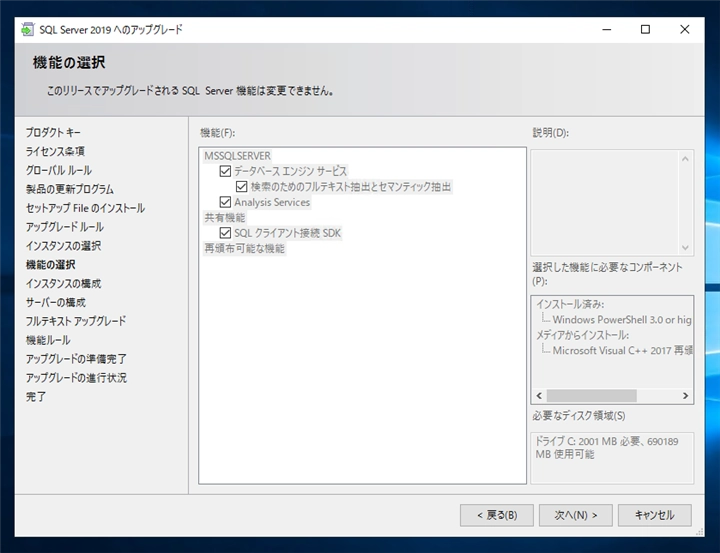Click the 必要なディスク領域(S) label
720x553 pixels.
[x=579, y=416]
